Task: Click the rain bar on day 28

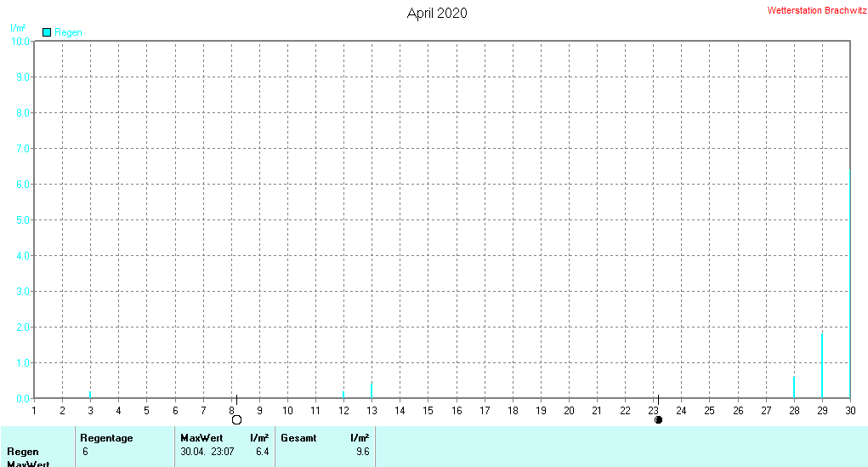Action: [x=794, y=387]
